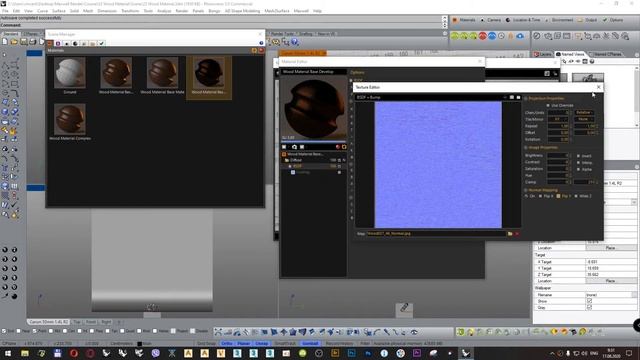
Task: Click the green checkmark icon in Scene Manager toolbar
Action: (102, 43)
